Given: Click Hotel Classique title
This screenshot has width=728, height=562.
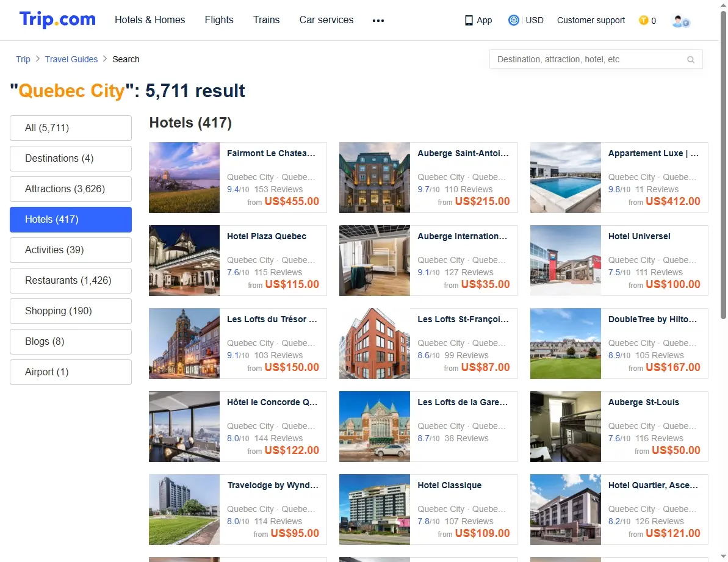Looking at the screenshot, I should [x=449, y=486].
